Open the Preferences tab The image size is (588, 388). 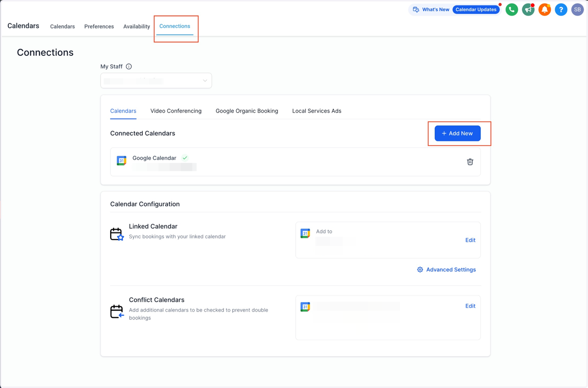99,26
